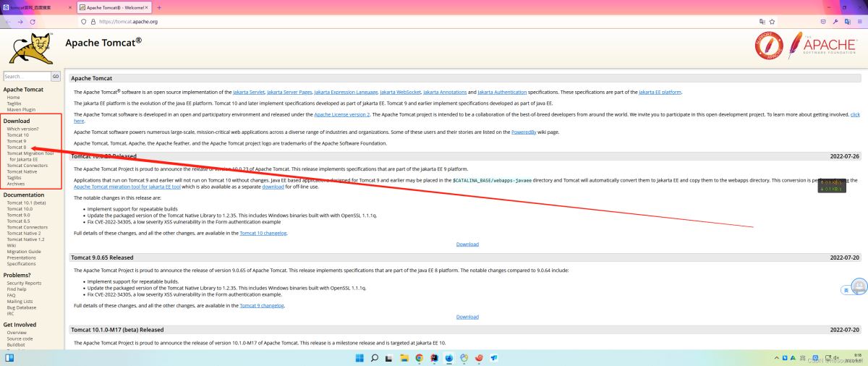Screen dimensions: 868x366
Task: Click the Firefox icon in the taskbar
Action: [449, 357]
